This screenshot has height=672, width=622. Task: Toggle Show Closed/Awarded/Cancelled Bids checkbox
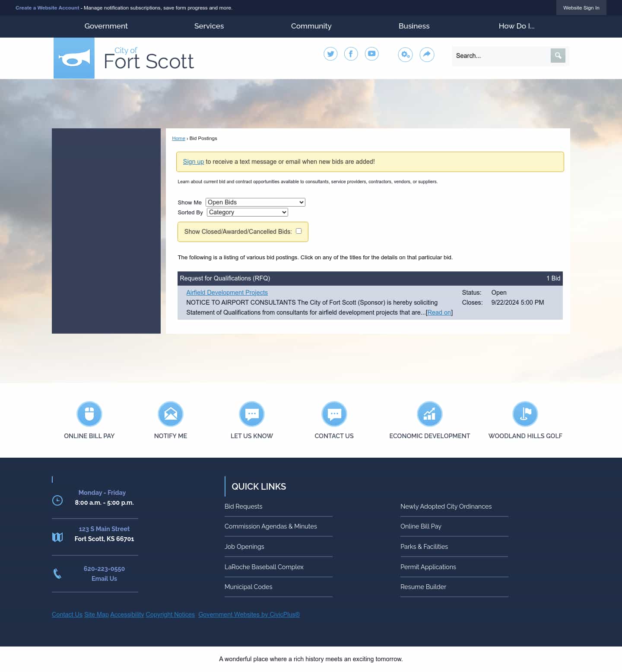[298, 231]
